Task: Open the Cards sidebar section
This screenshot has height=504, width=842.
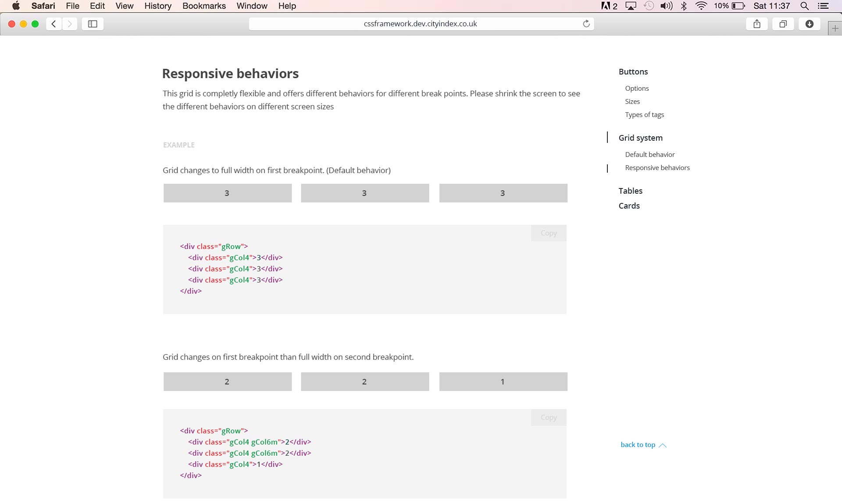Action: click(629, 206)
